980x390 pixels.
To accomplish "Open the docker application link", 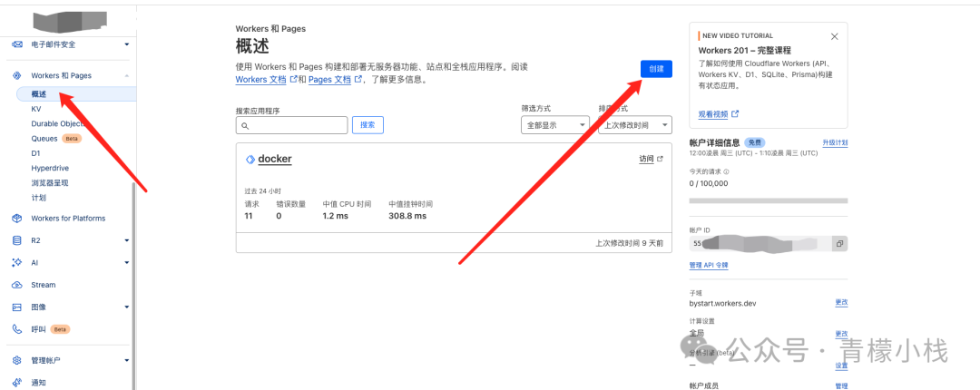I will point(275,159).
